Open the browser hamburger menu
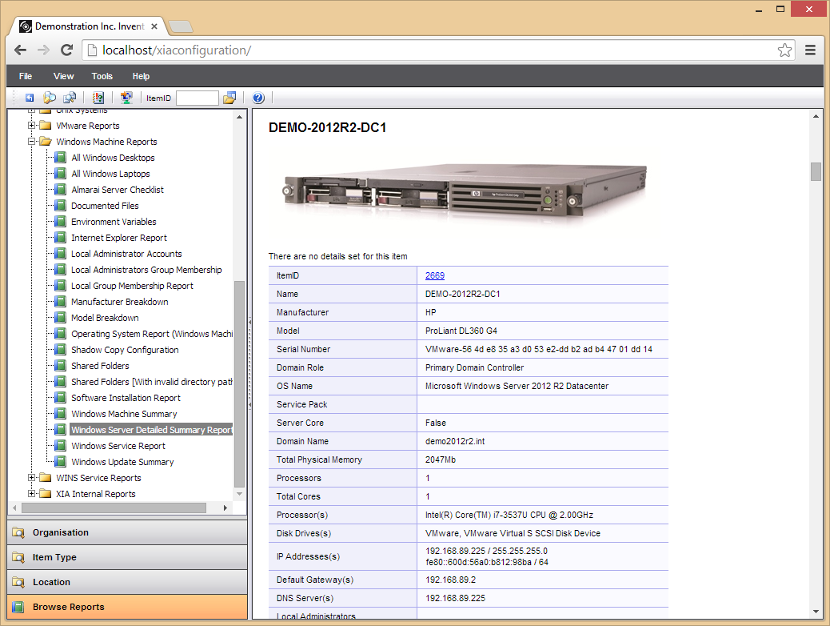Screen dimensions: 830x626 (810, 50)
